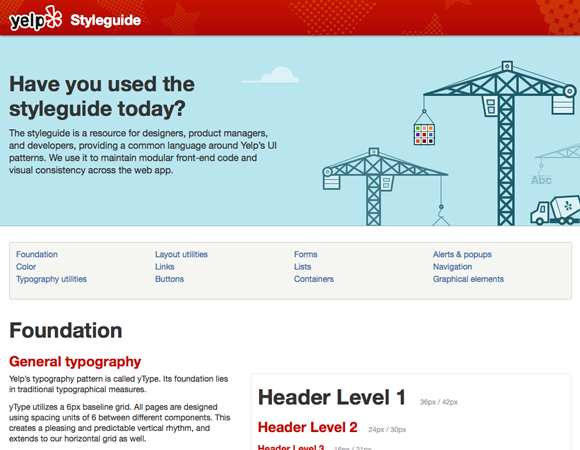Jump to the Lists section
580x450 pixels.
(x=303, y=267)
